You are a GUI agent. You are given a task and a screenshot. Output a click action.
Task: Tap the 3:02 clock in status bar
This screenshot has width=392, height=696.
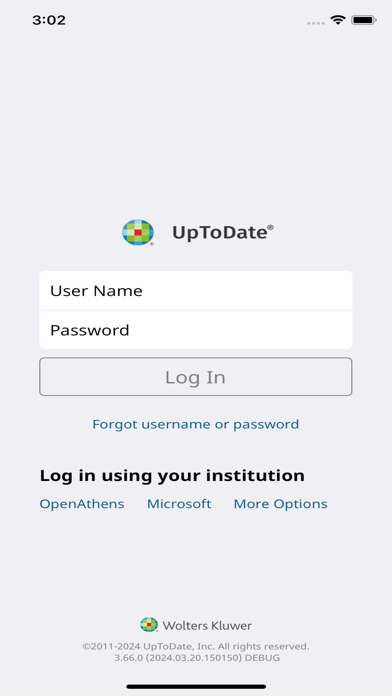[x=49, y=20]
